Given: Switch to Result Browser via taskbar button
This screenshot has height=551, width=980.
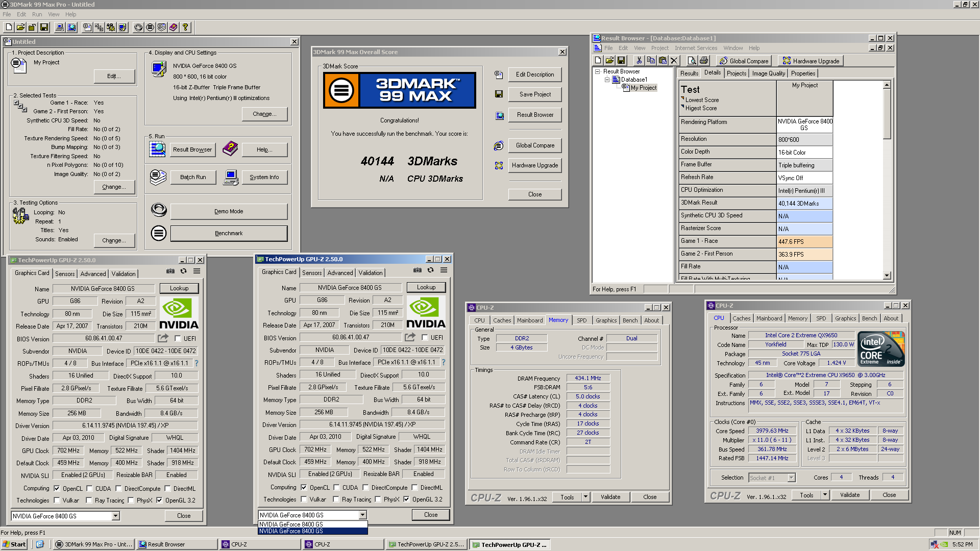Looking at the screenshot, I should point(177,544).
